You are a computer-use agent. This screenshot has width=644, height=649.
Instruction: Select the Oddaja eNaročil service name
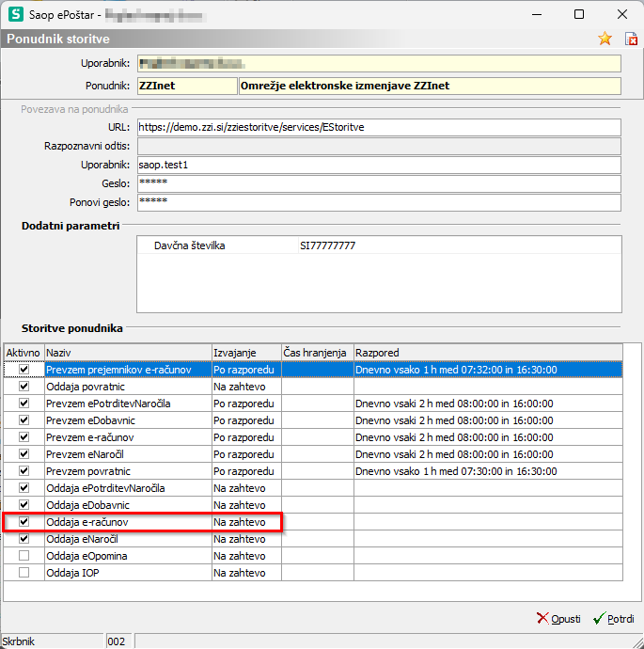click(x=82, y=539)
